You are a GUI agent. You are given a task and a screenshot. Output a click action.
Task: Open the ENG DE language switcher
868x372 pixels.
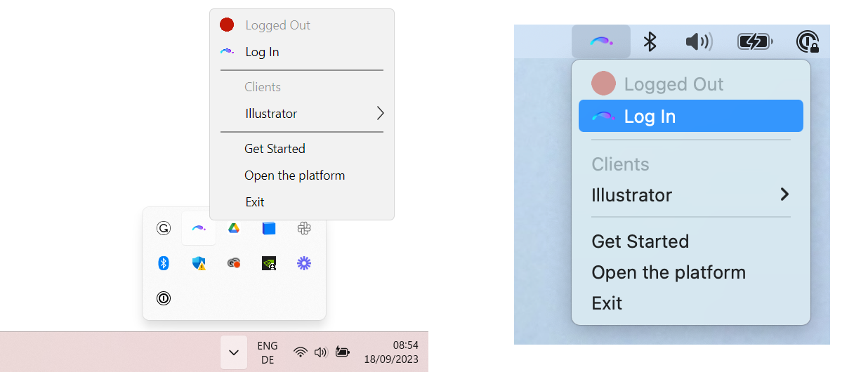pos(268,352)
